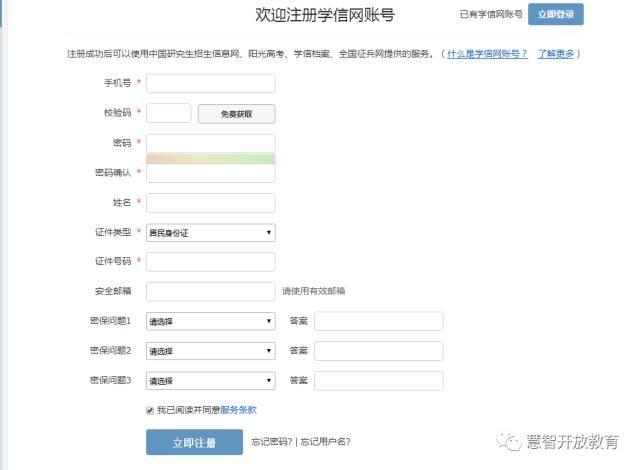Focus the 答案 field for 密保问题1
The height and width of the screenshot is (470, 640).
point(379,321)
